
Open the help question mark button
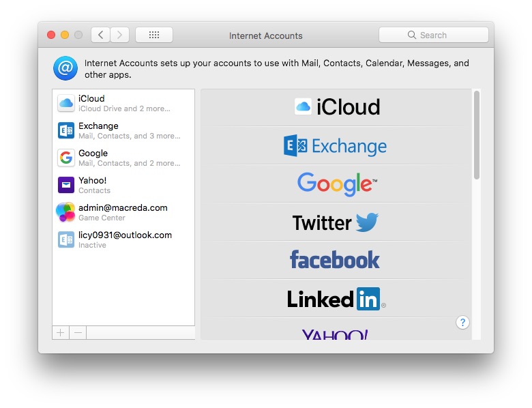coord(462,323)
